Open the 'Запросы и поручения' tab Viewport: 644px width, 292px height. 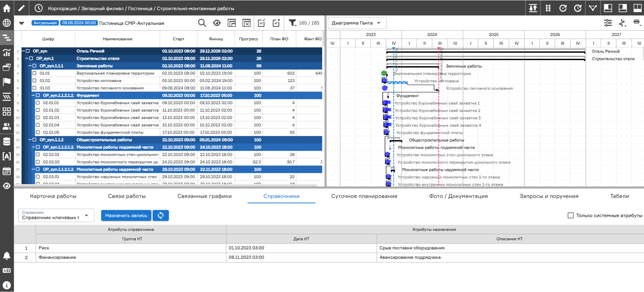549,196
